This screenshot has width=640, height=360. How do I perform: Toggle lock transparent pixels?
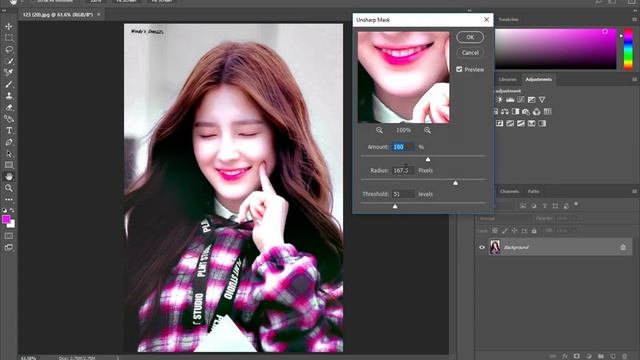pyautogui.click(x=495, y=231)
